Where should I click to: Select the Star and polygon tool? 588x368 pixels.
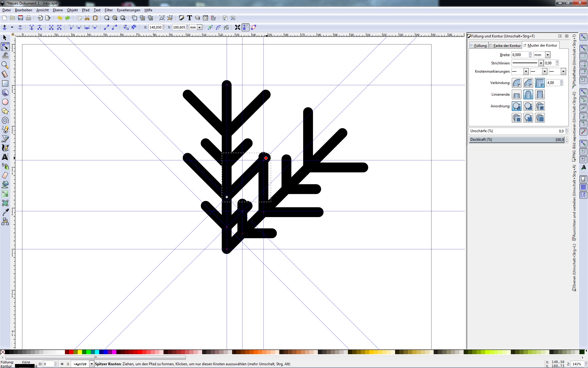coord(5,111)
